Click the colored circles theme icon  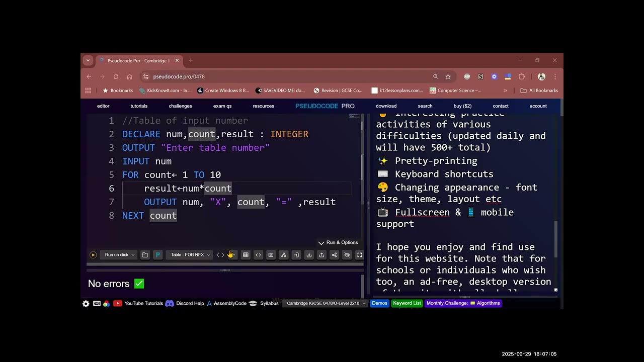(x=106, y=304)
